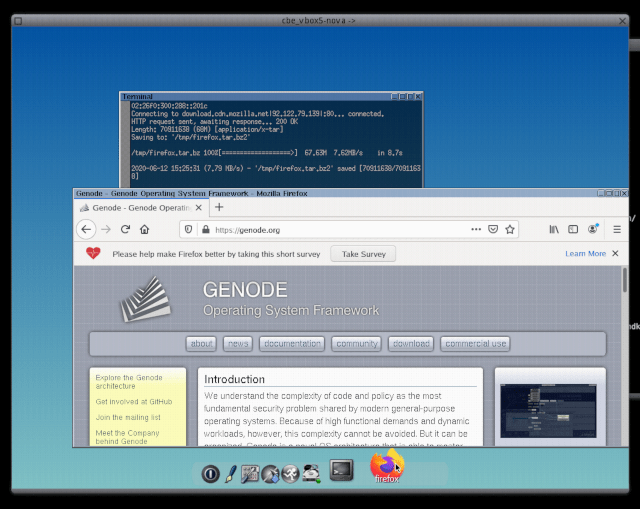Open Explore the Genode architecture link

pos(129,382)
